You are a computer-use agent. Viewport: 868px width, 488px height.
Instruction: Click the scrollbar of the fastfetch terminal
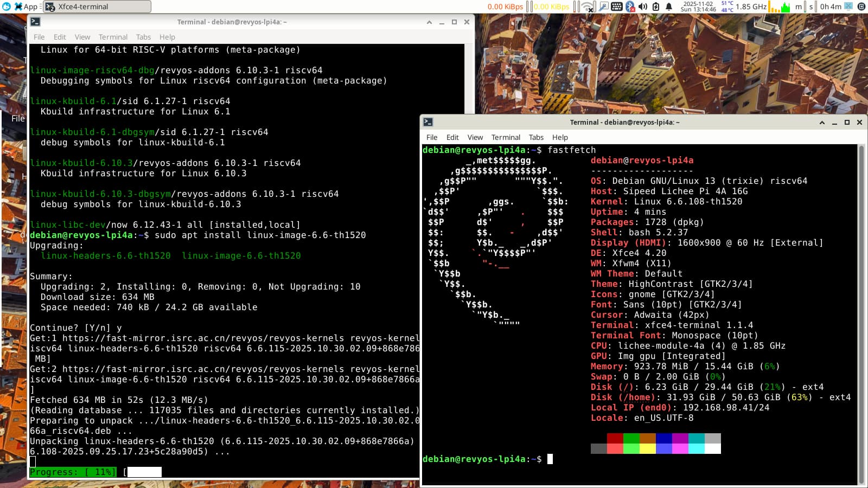point(861,314)
